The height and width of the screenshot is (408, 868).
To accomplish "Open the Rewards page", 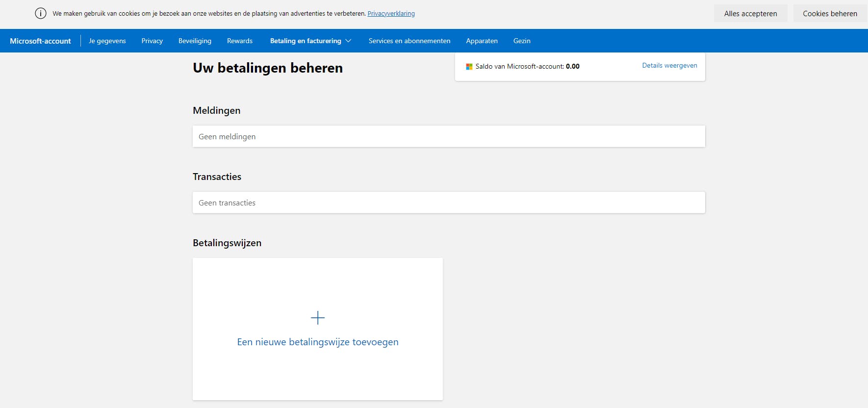I will click(240, 41).
